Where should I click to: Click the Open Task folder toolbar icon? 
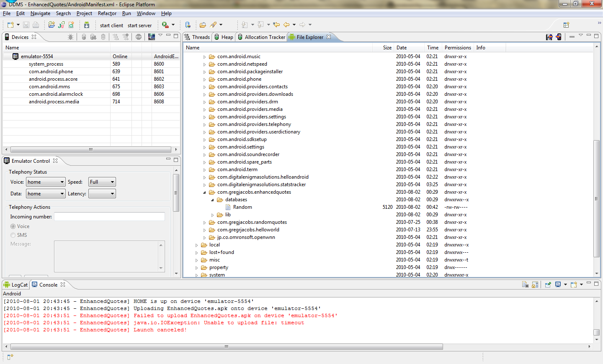(x=203, y=25)
